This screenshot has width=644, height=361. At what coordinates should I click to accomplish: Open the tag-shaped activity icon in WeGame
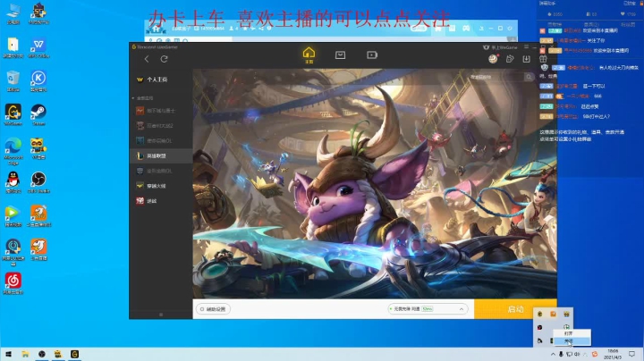click(x=510, y=59)
